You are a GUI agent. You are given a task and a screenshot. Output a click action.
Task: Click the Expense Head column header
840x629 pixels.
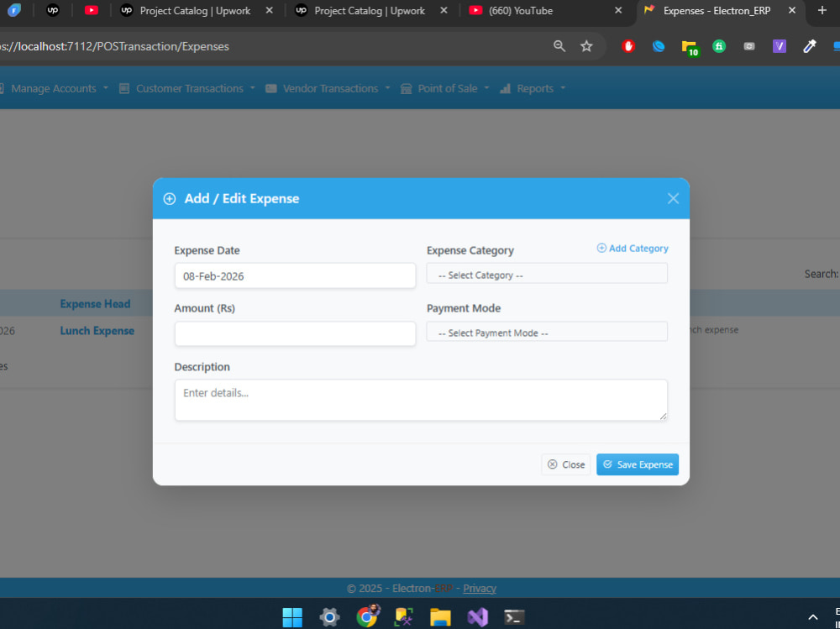point(96,304)
